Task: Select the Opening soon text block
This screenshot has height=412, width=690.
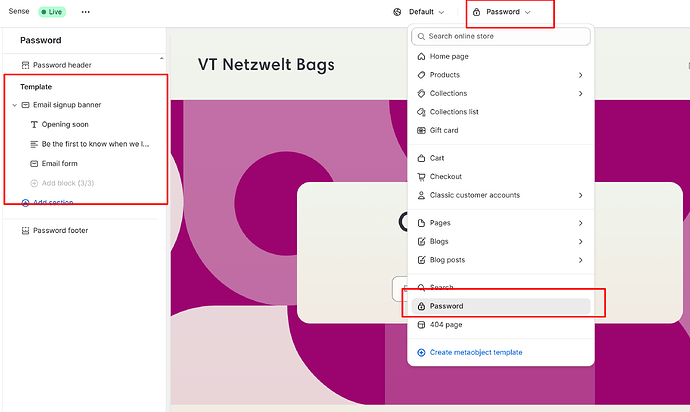Action: (x=65, y=125)
